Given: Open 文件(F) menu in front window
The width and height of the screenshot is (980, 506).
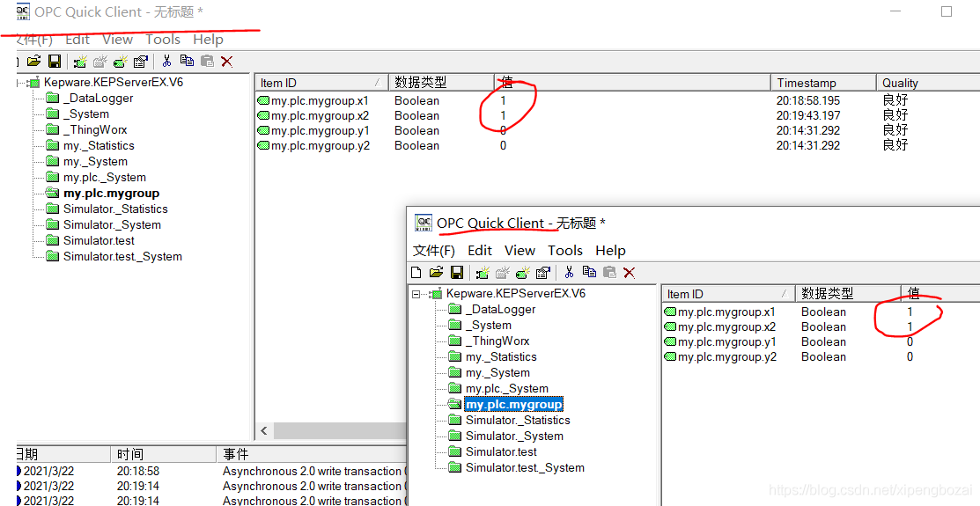Looking at the screenshot, I should (x=434, y=251).
